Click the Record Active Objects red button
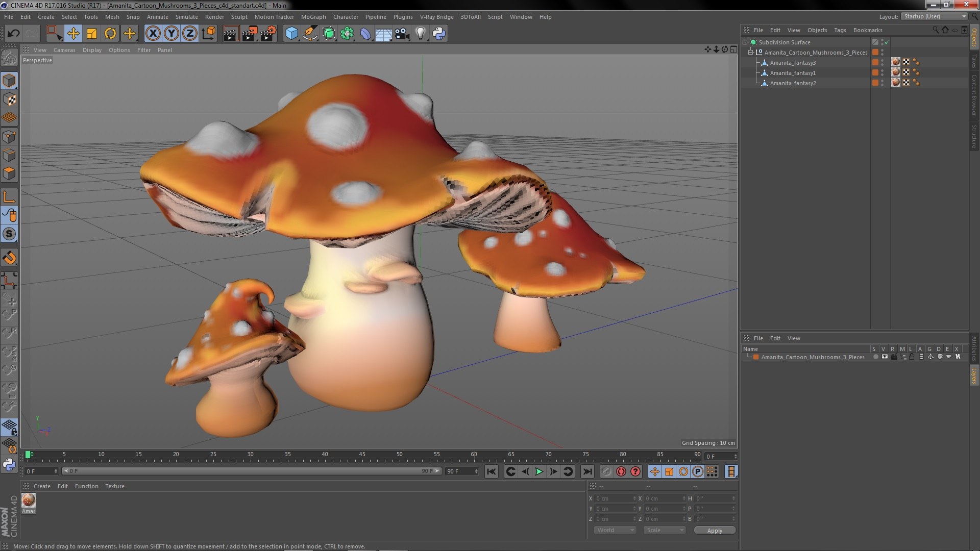This screenshot has height=551, width=980. (x=621, y=471)
